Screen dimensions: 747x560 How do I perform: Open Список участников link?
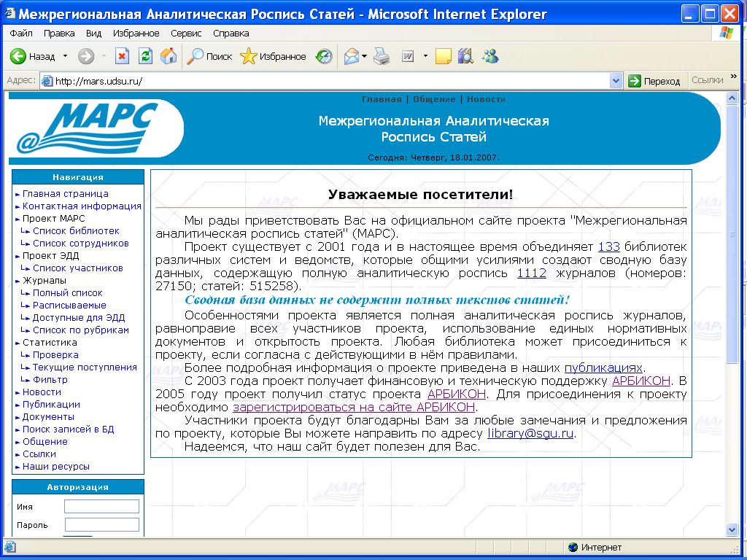click(77, 268)
